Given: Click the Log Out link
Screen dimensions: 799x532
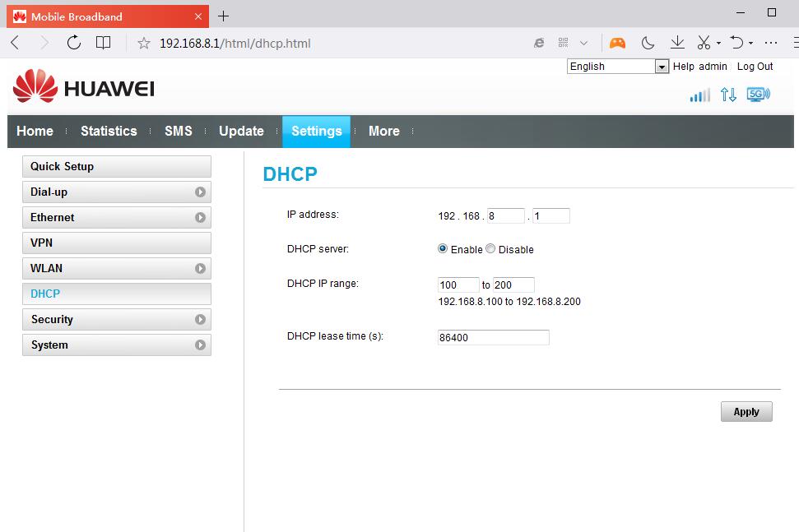Looking at the screenshot, I should 755,67.
